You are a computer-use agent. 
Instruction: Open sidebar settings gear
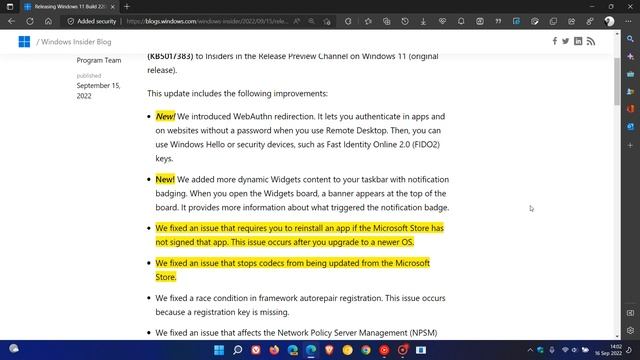pos(631,331)
